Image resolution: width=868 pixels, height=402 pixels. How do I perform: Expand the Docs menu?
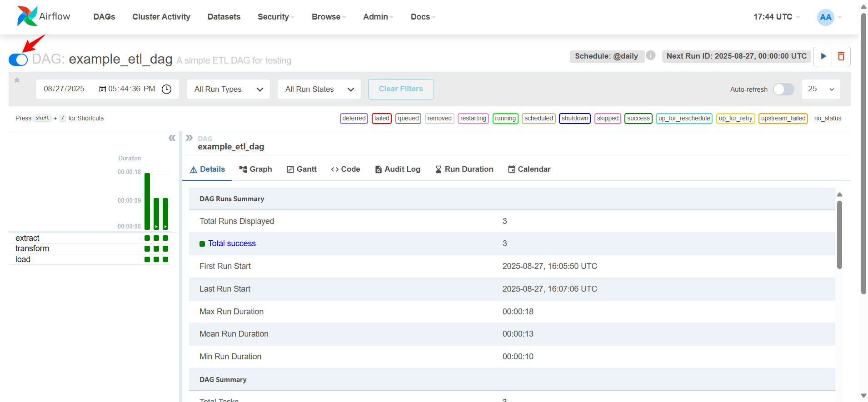point(423,17)
